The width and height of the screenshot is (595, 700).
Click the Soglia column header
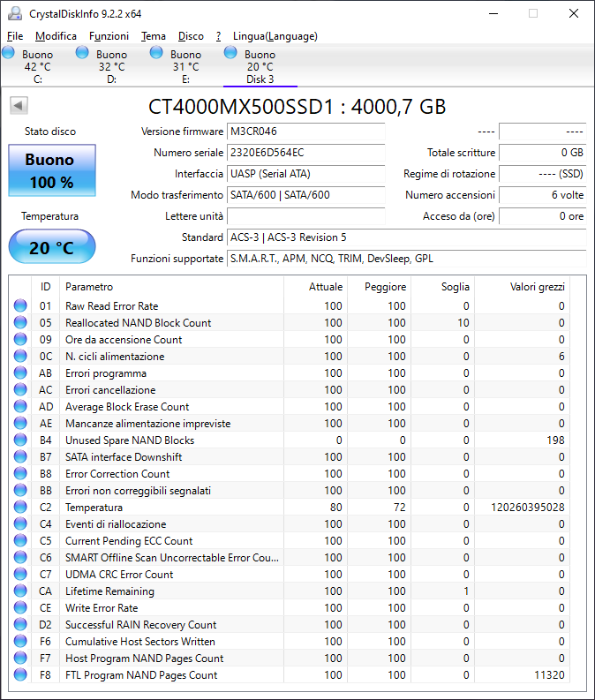pos(443,287)
